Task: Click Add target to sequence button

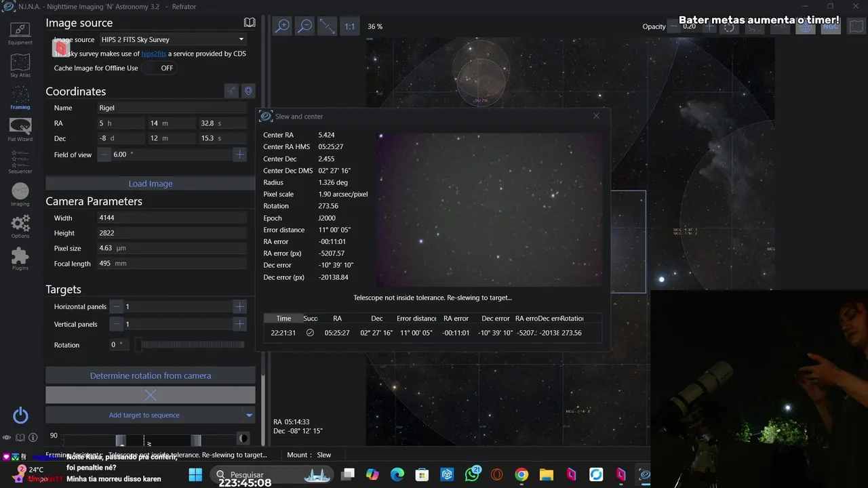Action: tap(144, 415)
